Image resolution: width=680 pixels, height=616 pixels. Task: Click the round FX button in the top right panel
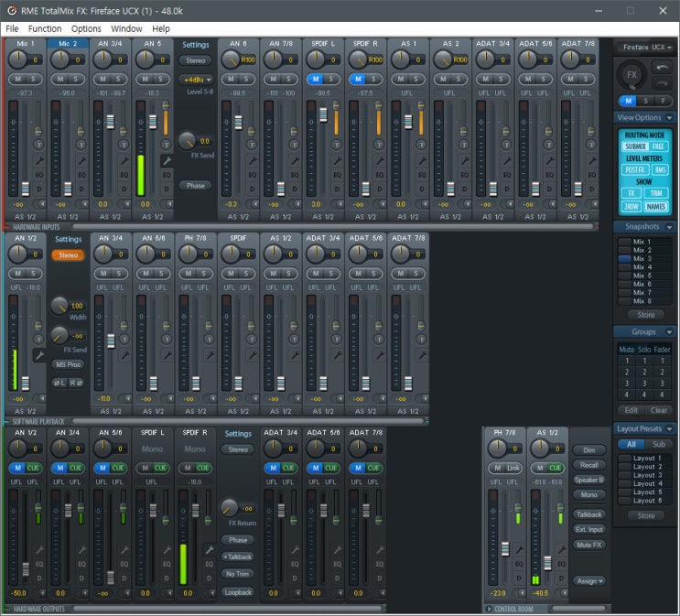631,74
